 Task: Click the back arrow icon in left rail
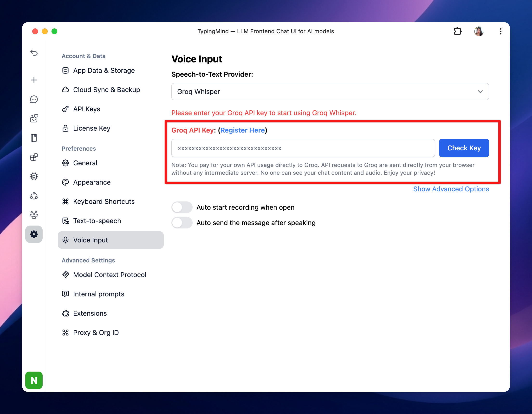click(x=34, y=53)
